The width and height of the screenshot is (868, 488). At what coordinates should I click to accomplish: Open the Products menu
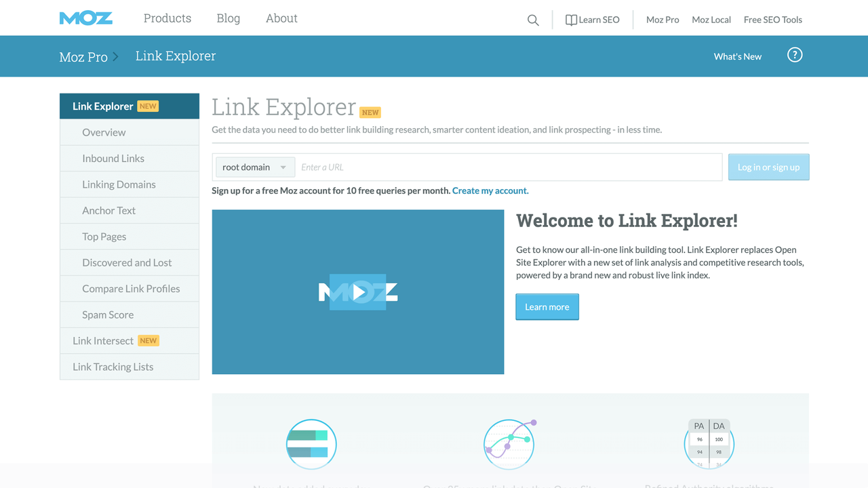coord(167,18)
